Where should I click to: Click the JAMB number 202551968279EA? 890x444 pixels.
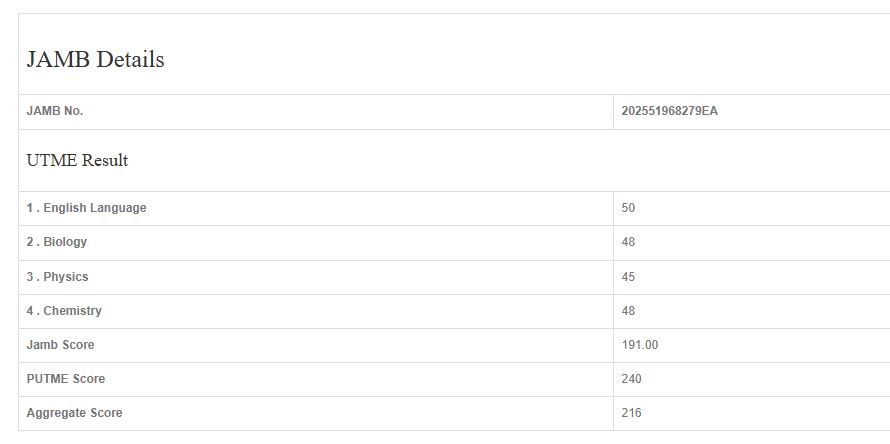pos(669,111)
